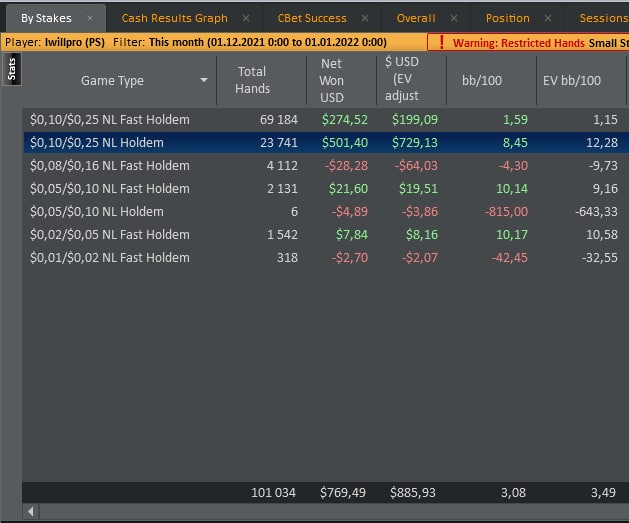629x523 pixels.
Task: Open the Stats side panel
Action: click(11, 68)
